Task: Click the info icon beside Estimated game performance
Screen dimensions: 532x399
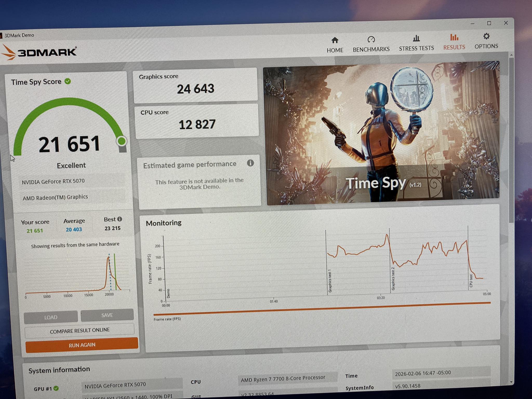Action: tap(250, 163)
